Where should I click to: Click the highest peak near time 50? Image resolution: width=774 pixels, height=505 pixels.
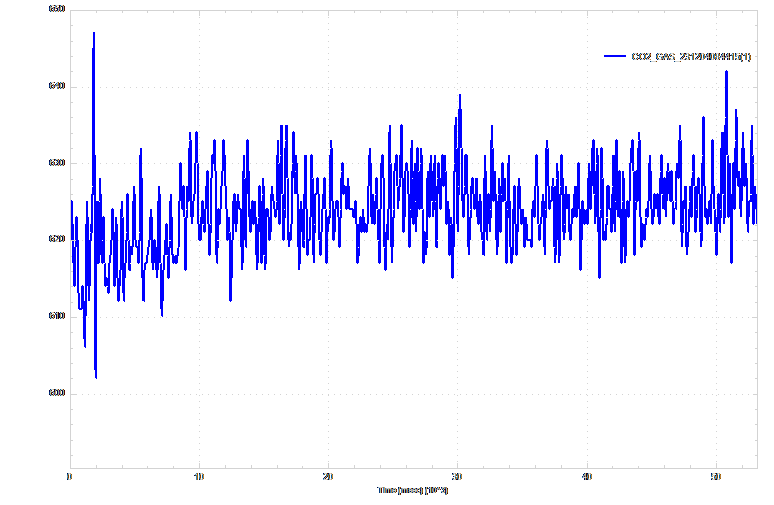[726, 71]
